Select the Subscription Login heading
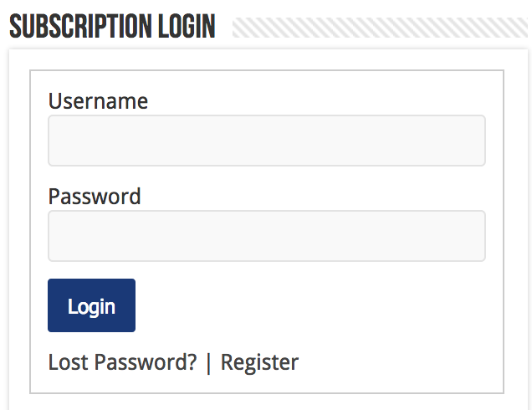Image resolution: width=532 pixels, height=410 pixels. (x=112, y=26)
